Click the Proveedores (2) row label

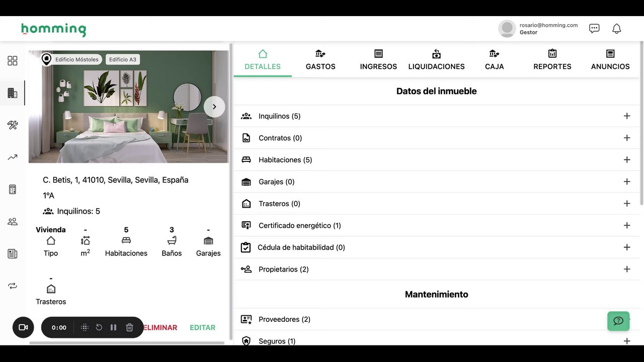click(x=284, y=319)
